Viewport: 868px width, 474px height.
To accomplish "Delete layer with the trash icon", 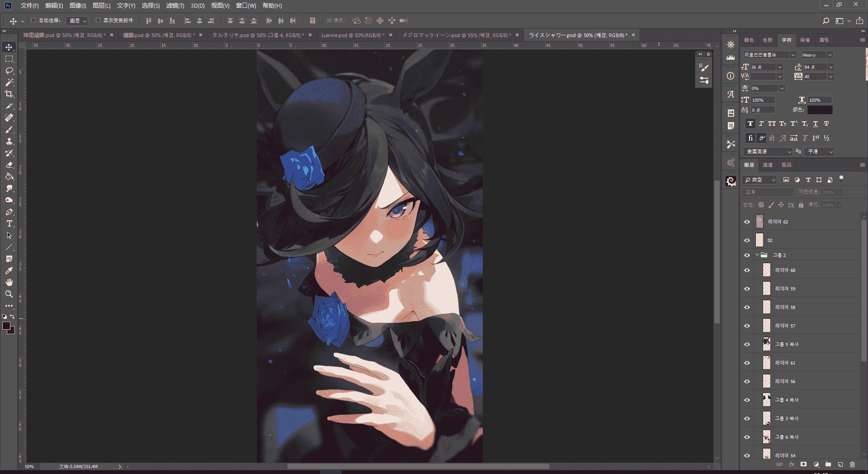I will pos(852,465).
